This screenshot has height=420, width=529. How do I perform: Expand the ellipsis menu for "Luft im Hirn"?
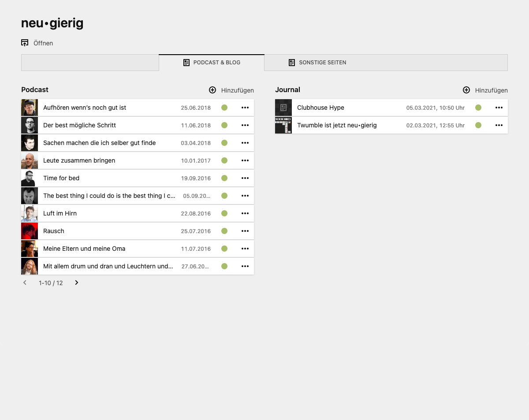245,213
